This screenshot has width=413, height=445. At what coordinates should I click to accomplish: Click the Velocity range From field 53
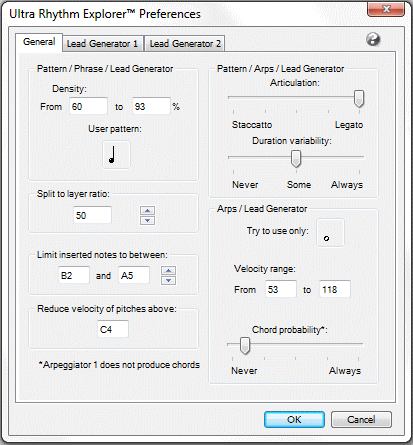tap(281, 289)
